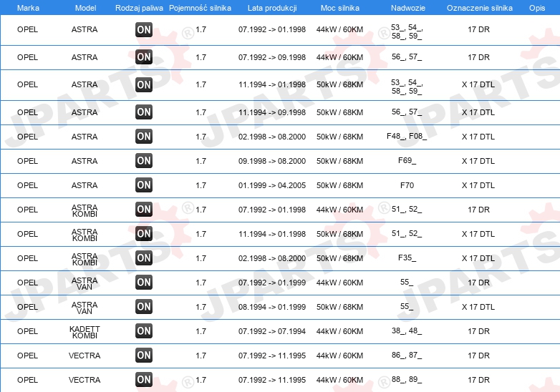Click the Lata produkcji column header
The image size is (560, 392).
(x=272, y=8)
